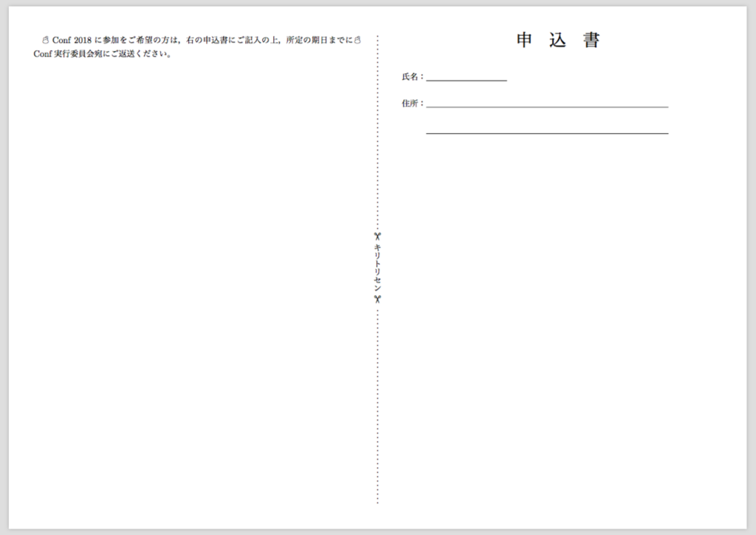Image resolution: width=756 pixels, height=535 pixels.
Task: Click the 住所： label
Action: (413, 103)
